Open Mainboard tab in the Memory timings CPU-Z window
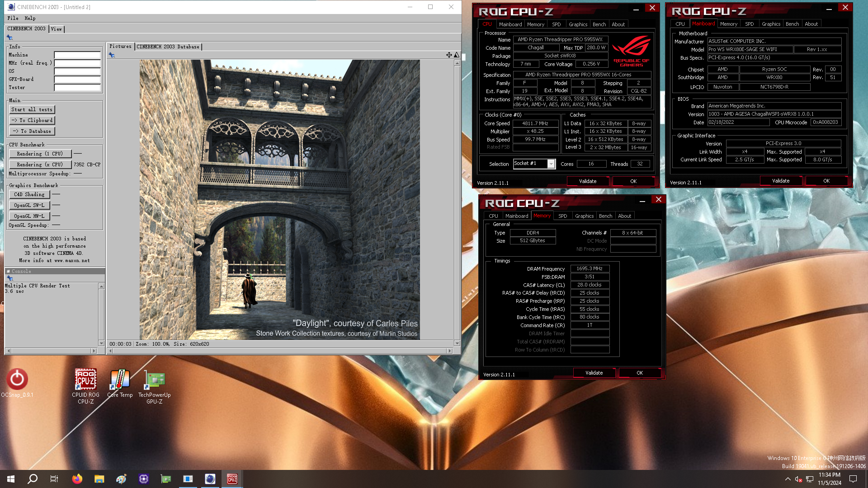 517,216
